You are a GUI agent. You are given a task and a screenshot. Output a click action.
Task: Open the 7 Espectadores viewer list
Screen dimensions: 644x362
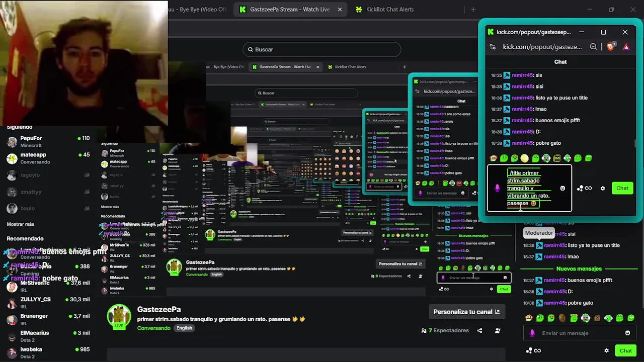445,330
